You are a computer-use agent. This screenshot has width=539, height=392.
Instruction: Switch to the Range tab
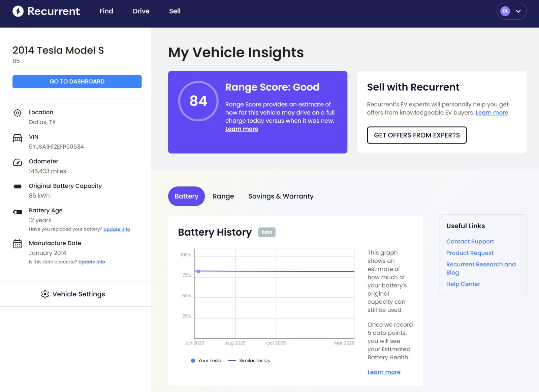point(223,196)
